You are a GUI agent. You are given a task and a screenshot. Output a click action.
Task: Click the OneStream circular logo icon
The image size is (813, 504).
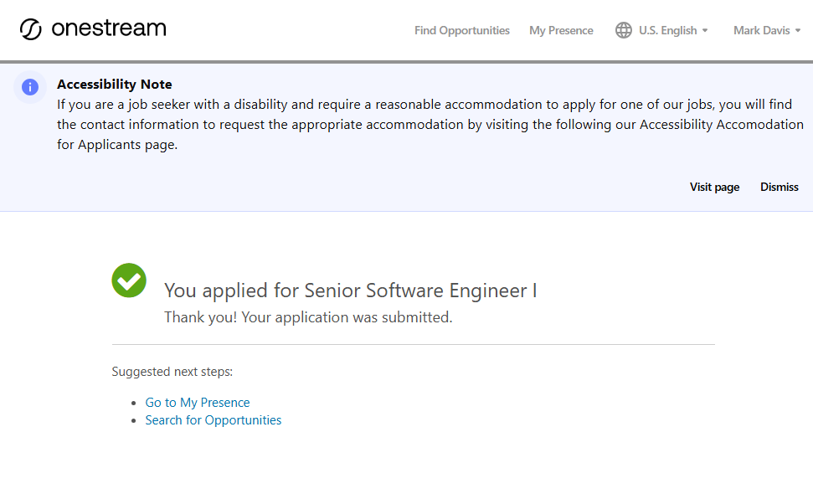click(x=31, y=29)
